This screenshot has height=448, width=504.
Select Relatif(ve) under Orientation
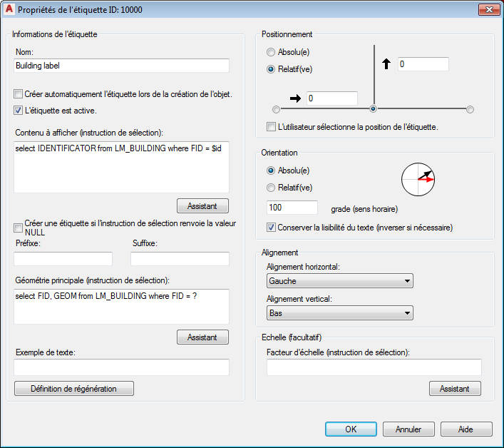[x=271, y=188]
